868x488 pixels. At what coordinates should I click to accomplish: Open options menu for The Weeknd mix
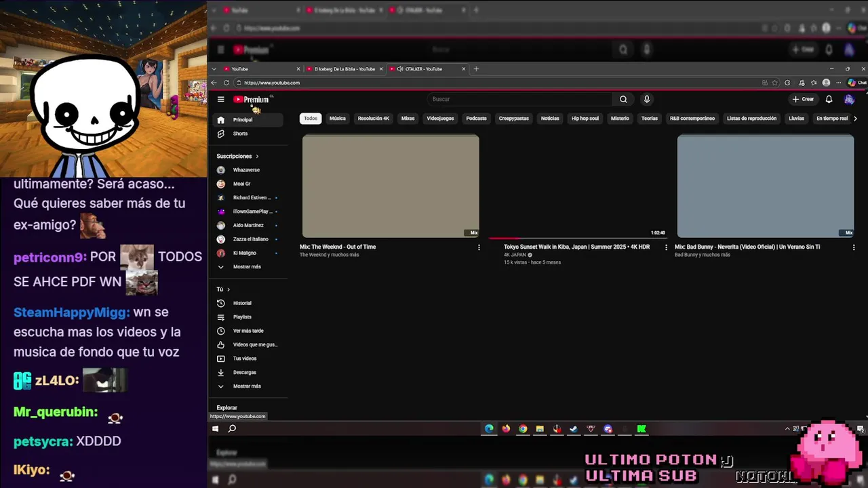[x=479, y=247]
